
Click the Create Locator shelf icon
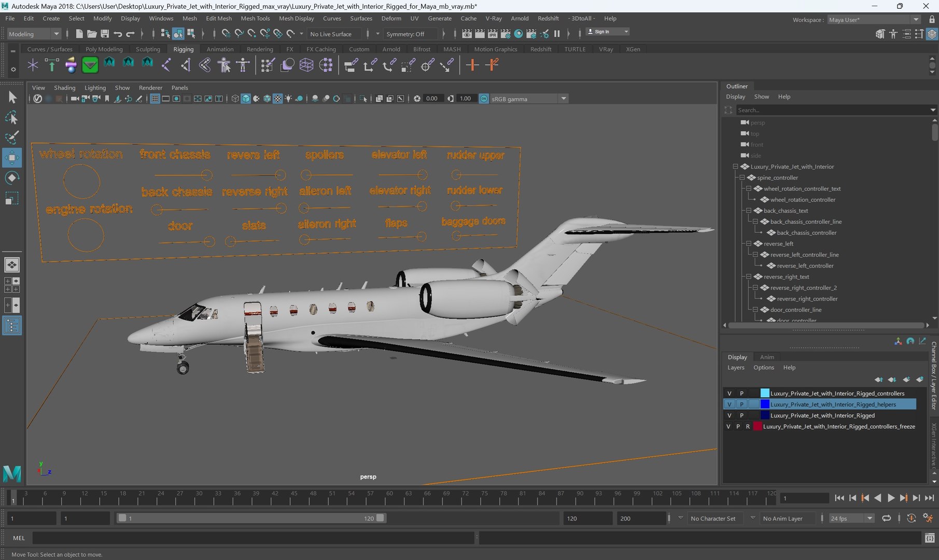click(x=33, y=65)
